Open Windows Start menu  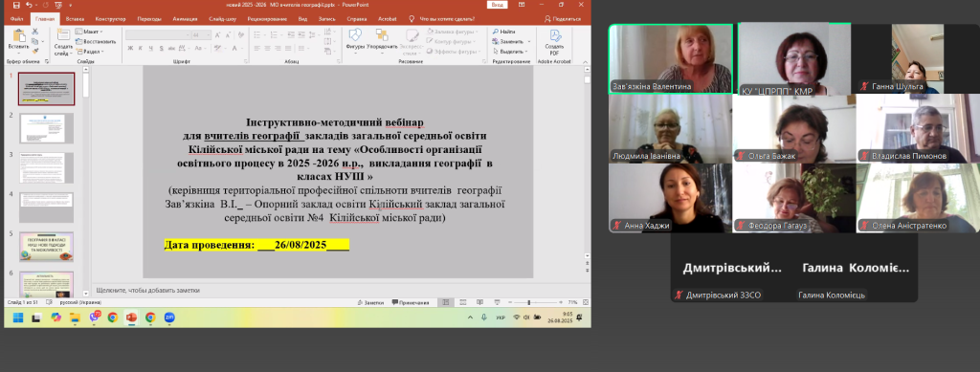tap(18, 317)
